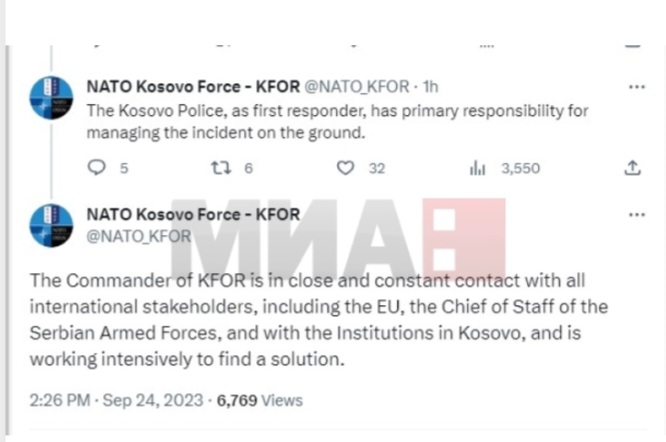
Task: Open the like count 32 on first tweet
Action: point(377,168)
